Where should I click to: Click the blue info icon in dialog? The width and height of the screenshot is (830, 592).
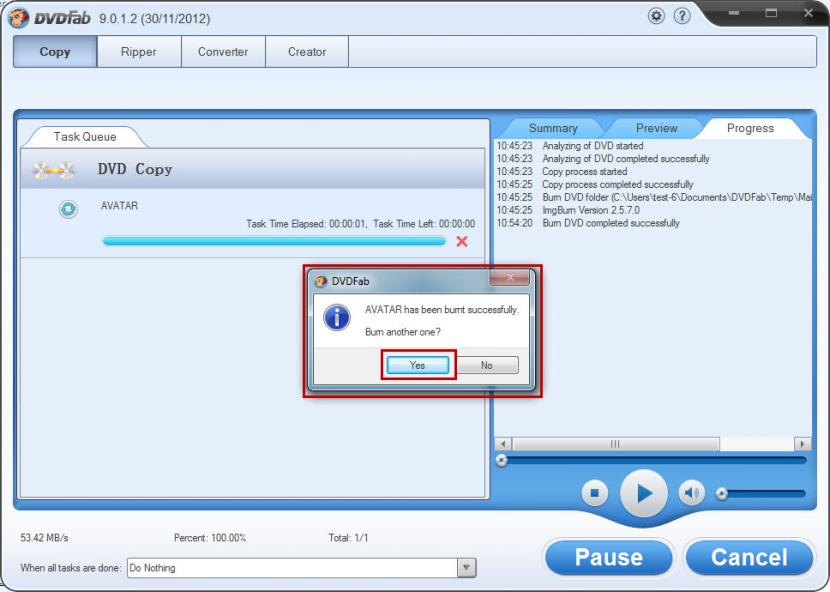tap(337, 318)
